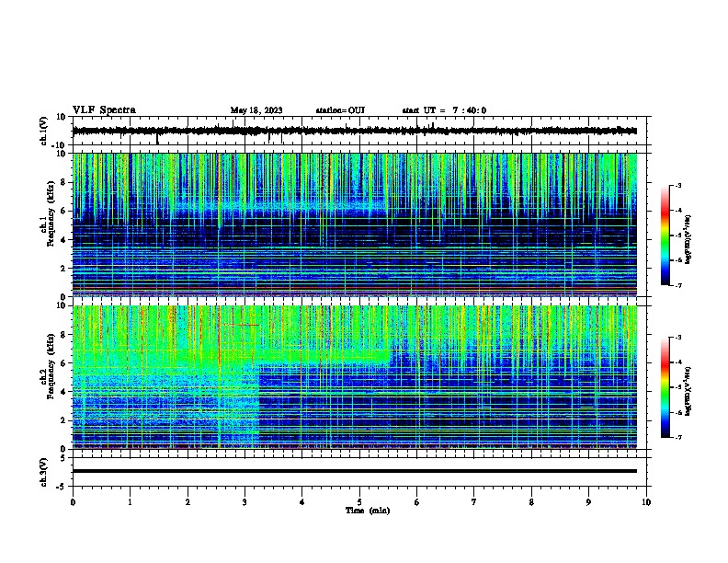Viewport: 728px width, 563px height.
Task: Select the "start UT = 7:40:0" text
Action: coord(444,110)
